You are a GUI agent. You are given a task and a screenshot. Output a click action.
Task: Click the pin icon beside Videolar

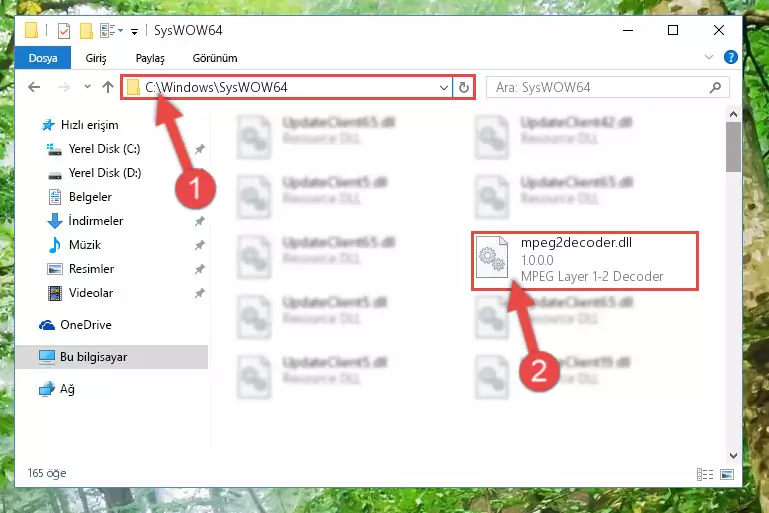200,293
